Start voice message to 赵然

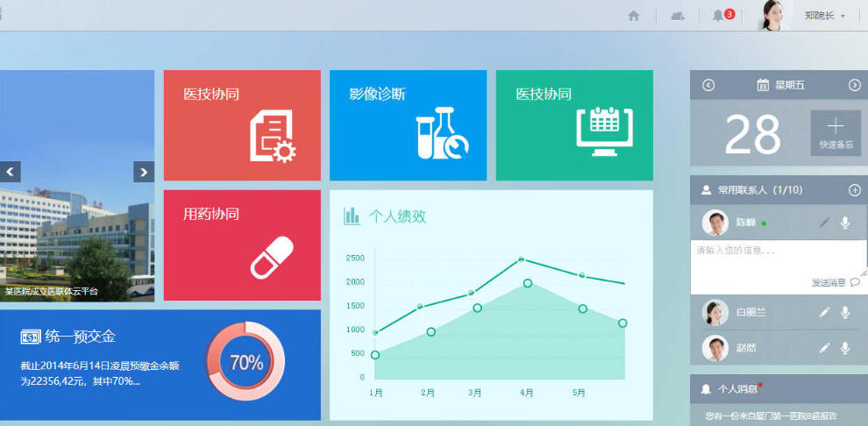coord(844,348)
